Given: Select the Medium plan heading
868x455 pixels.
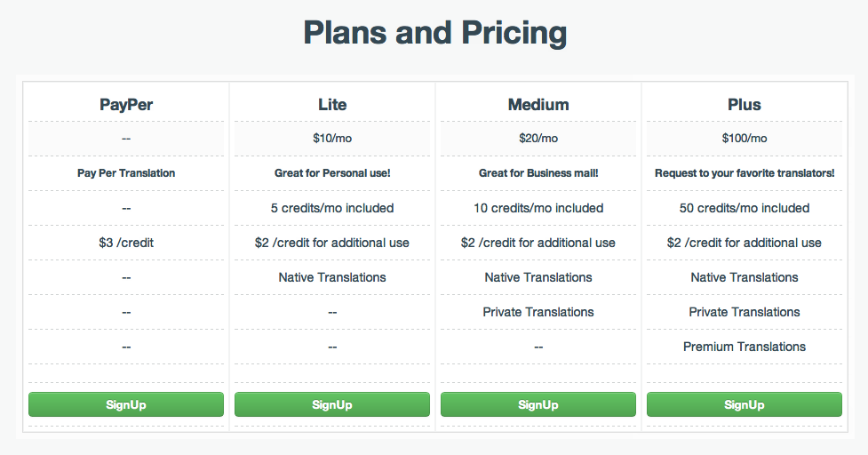Looking at the screenshot, I should (x=538, y=105).
